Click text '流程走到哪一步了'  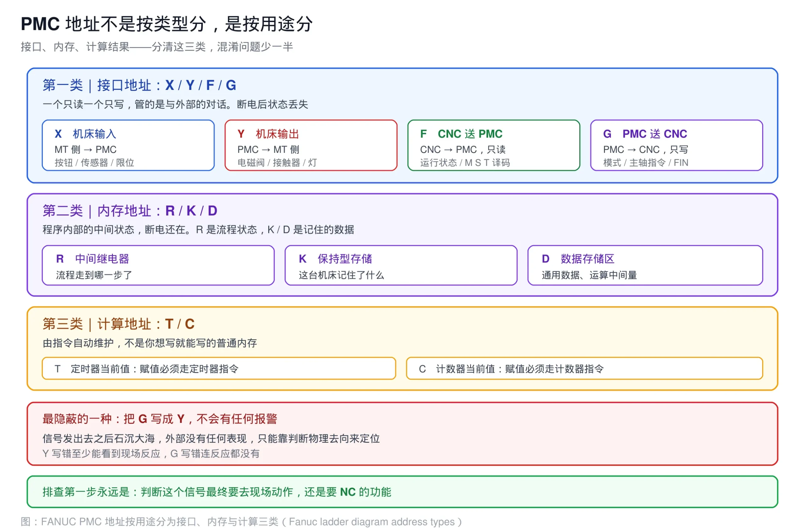tap(94, 275)
